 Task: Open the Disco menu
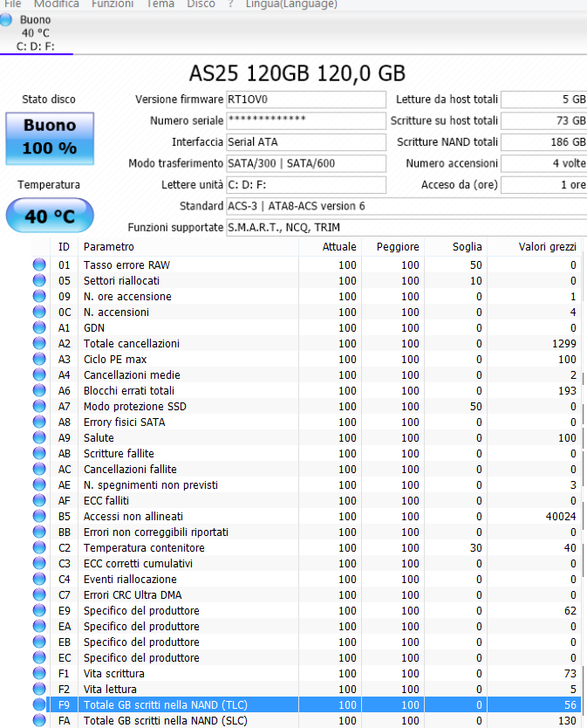pyautogui.click(x=201, y=3)
